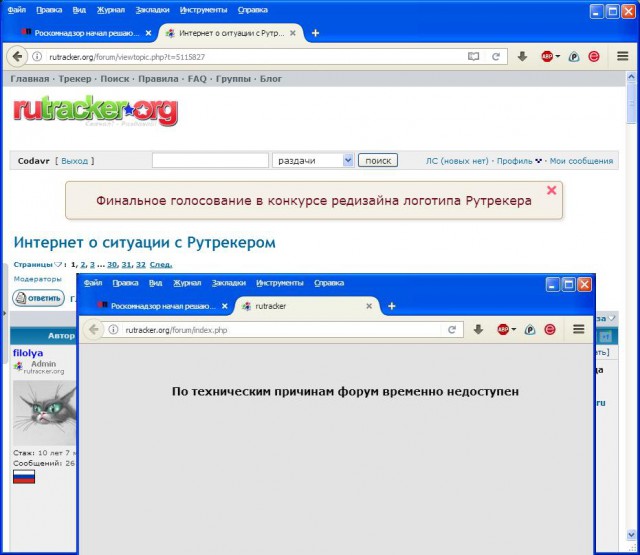Go to page 32 of the topic
The height and width of the screenshot is (555, 640).
(x=141, y=264)
